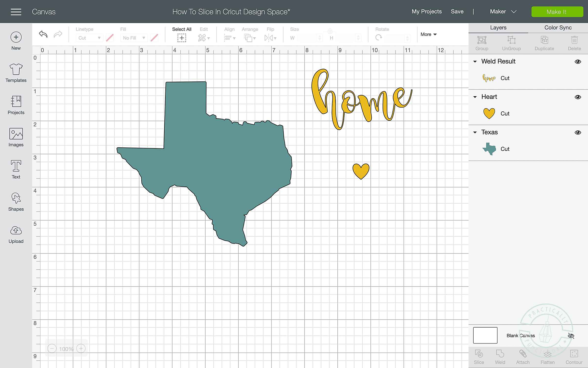Click the Weld tool

(x=500, y=357)
